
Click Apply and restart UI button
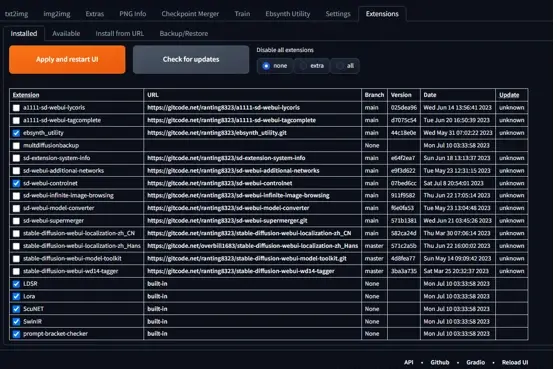coord(67,60)
